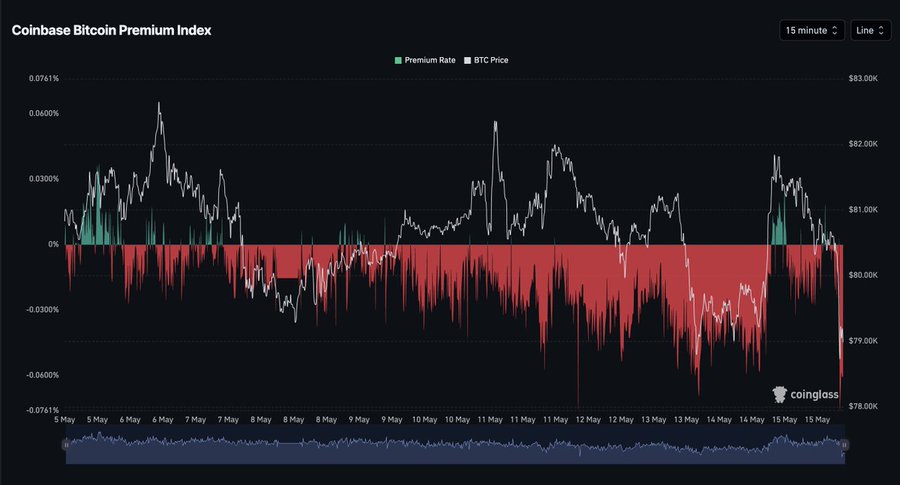Click the $83.00K price axis label
The image size is (900, 485).
(x=863, y=79)
